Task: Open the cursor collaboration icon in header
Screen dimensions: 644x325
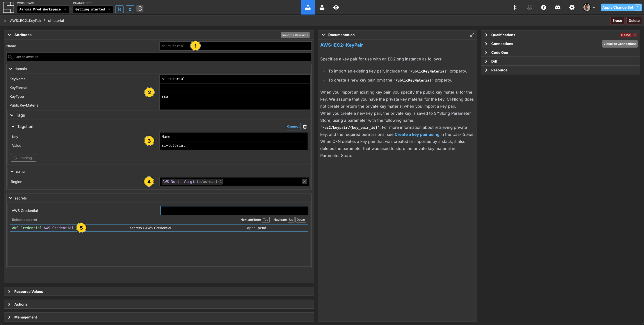Action: (515, 7)
